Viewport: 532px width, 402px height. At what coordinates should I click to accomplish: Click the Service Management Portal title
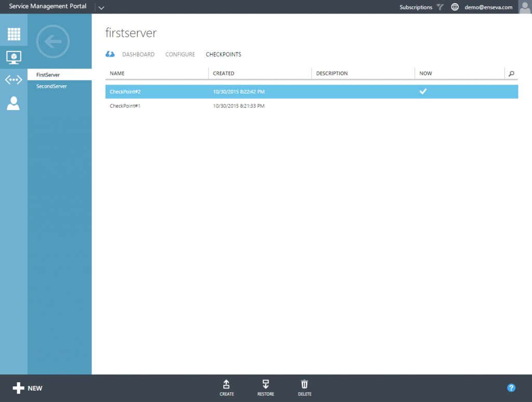[48, 6]
